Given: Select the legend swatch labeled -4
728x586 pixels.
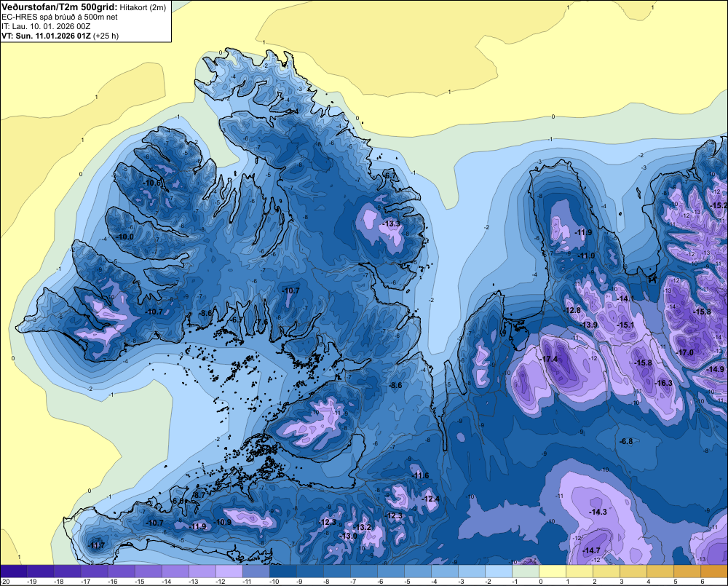Looking at the screenshot, I should pos(445,571).
